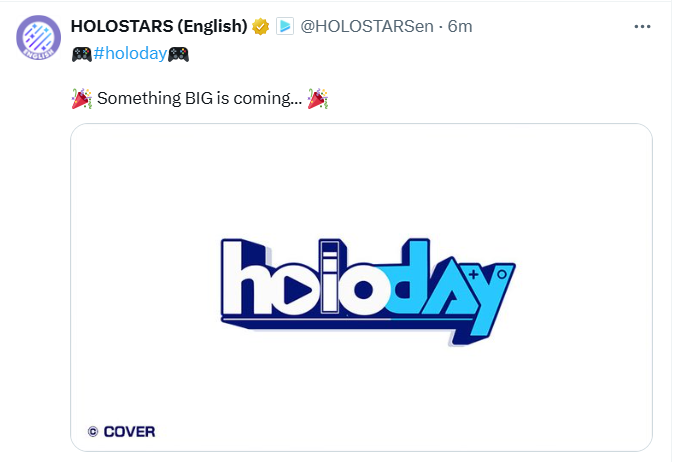Click the party popper emoji before Something

tap(82, 99)
